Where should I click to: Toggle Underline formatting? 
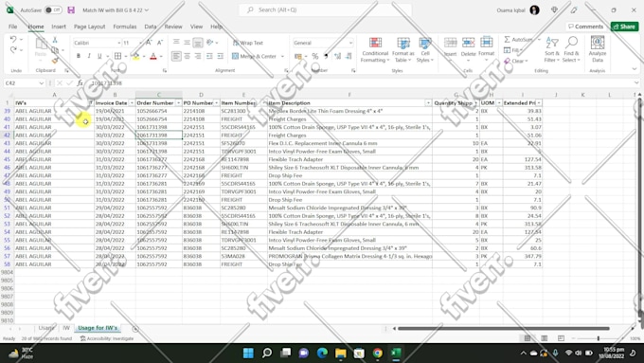[x=99, y=56]
